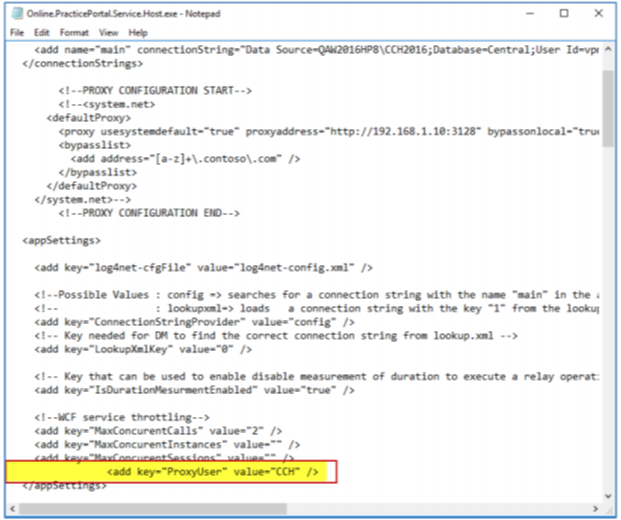The width and height of the screenshot is (621, 520).
Task: Click the closing </bypasslist> tag
Action: coord(98,172)
